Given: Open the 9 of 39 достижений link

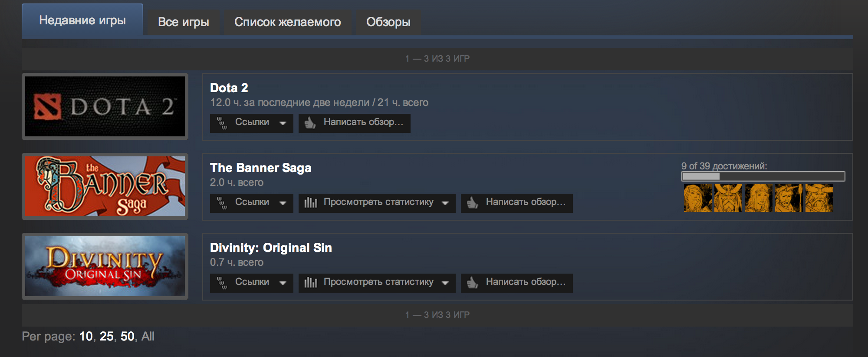Looking at the screenshot, I should tap(724, 166).
